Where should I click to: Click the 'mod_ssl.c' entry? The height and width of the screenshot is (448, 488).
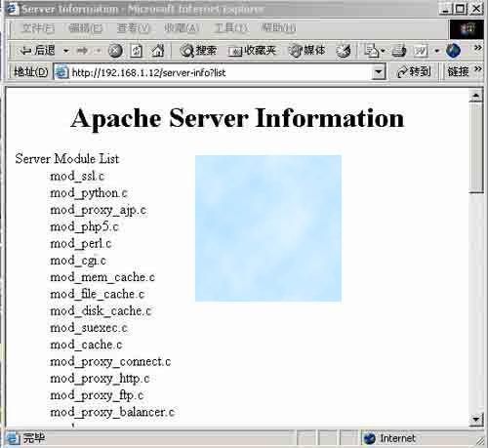click(x=77, y=176)
